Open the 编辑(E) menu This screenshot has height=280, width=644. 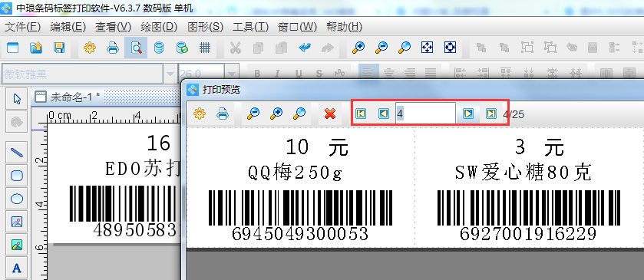[68, 27]
